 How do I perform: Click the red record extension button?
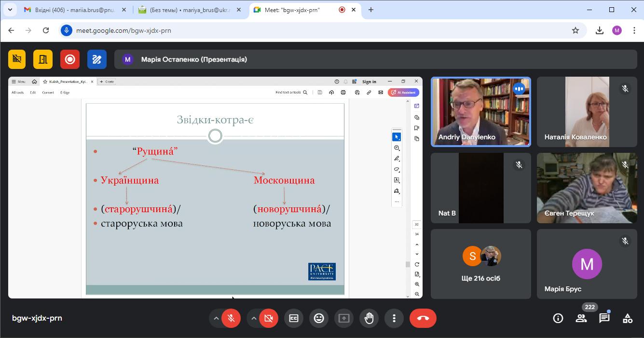point(70,59)
